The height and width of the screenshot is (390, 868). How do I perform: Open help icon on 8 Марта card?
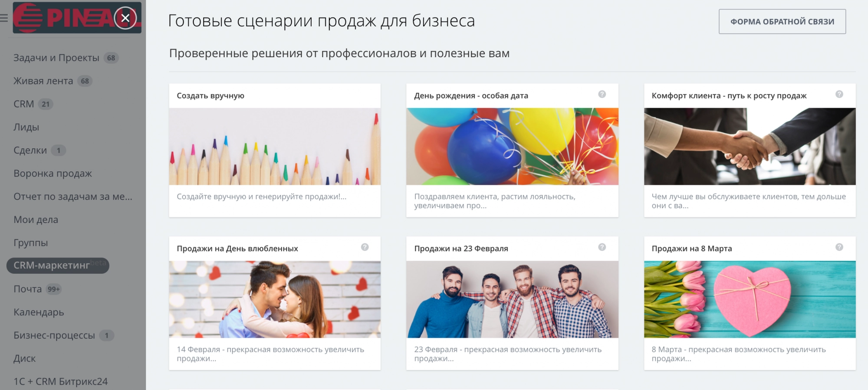(x=839, y=247)
